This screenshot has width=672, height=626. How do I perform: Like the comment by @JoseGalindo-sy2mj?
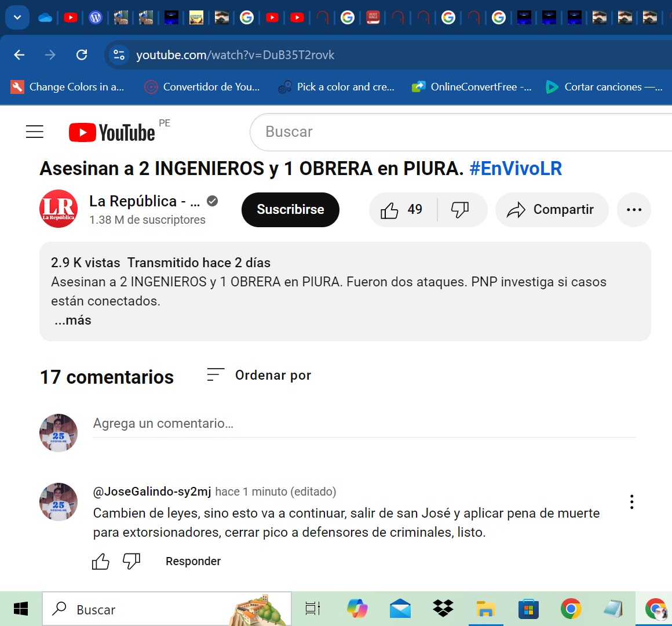point(101,561)
